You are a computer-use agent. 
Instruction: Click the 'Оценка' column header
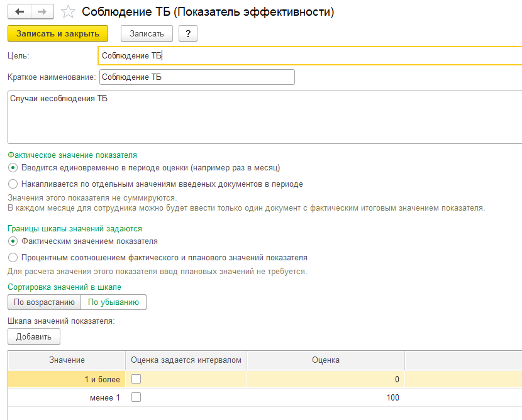tap(326, 360)
